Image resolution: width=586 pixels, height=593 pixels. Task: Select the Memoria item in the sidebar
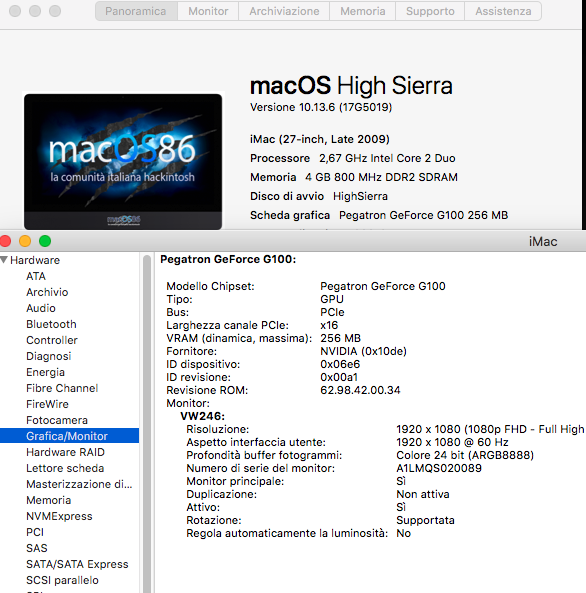click(48, 500)
